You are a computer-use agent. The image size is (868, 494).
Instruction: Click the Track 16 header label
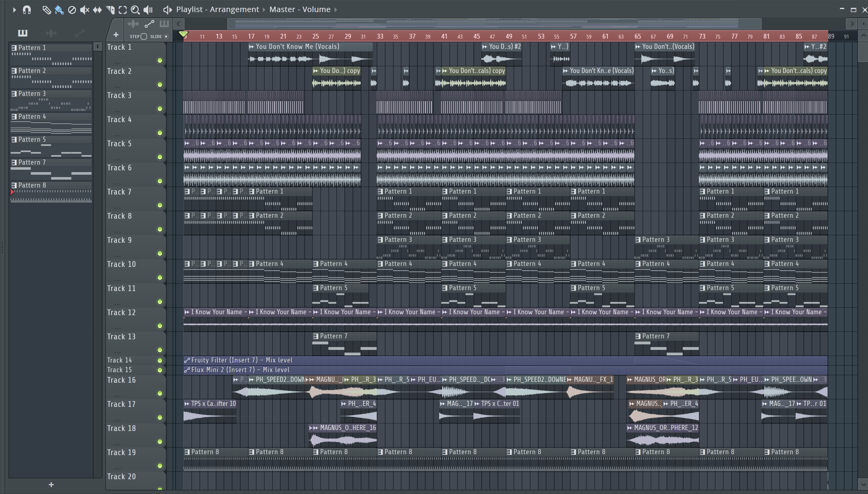coord(121,380)
